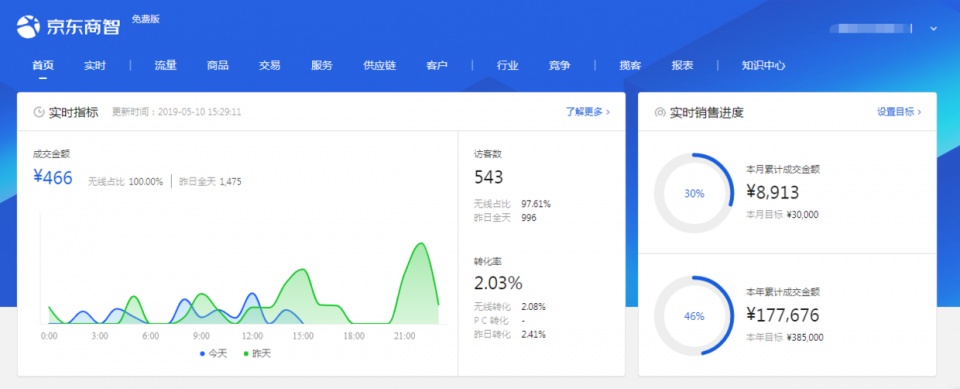Click the 昨日转化 2.41% value
This screenshot has width=960, height=389.
[x=509, y=334]
